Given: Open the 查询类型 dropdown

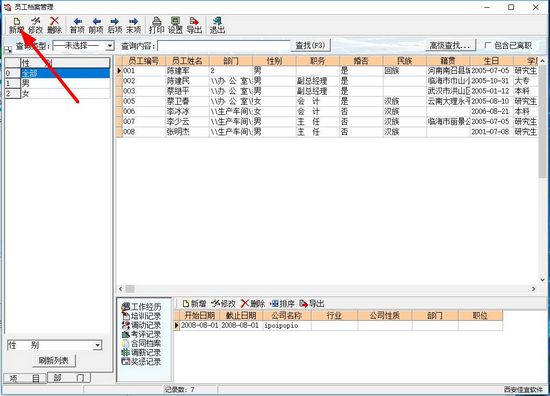Looking at the screenshot, I should (110, 46).
